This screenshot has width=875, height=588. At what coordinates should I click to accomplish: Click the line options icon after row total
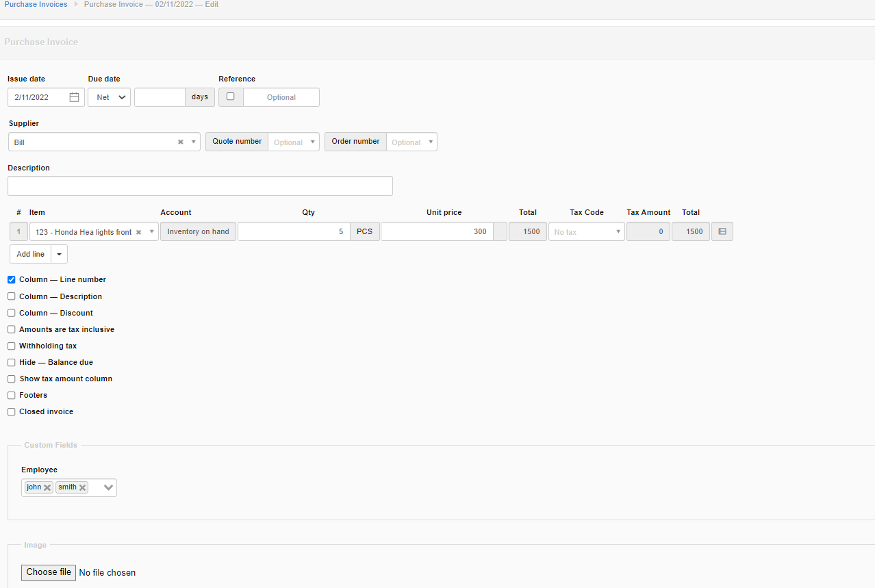point(722,231)
